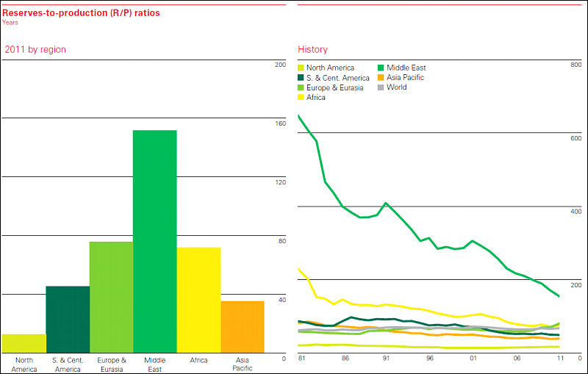Screen dimensions: 588x374
Task: Click the 800 value on History axis
Action: point(576,65)
